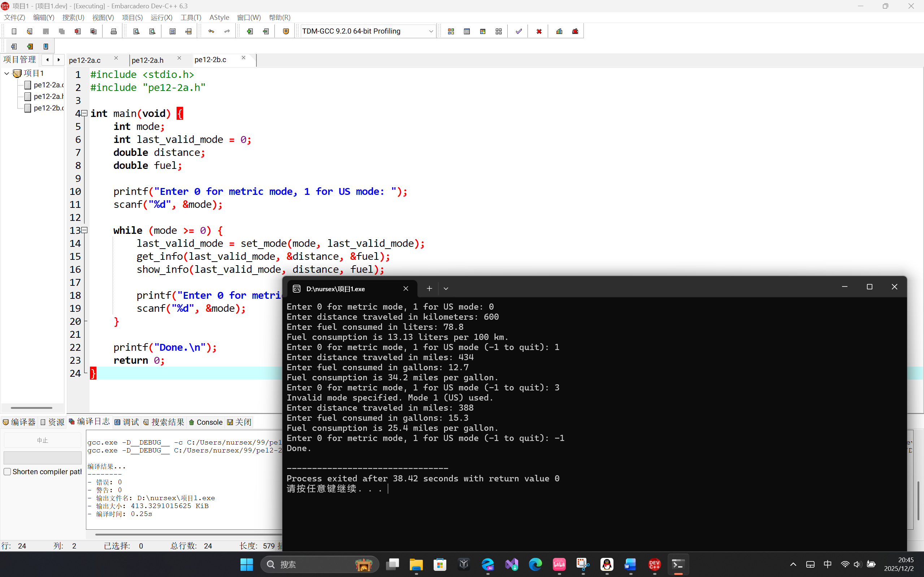Collapse while loop fold marker on line 13
Image resolution: width=924 pixels, height=577 pixels.
click(85, 230)
